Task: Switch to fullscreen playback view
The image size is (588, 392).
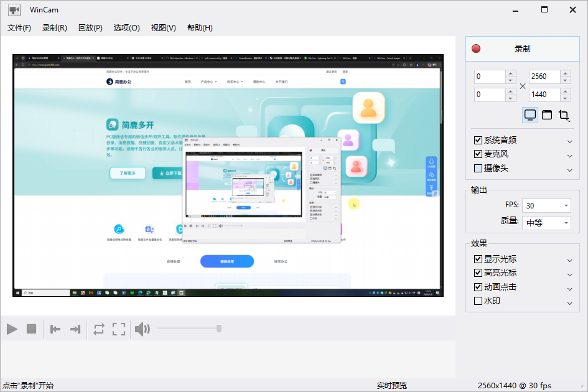Action: pyautogui.click(x=119, y=329)
